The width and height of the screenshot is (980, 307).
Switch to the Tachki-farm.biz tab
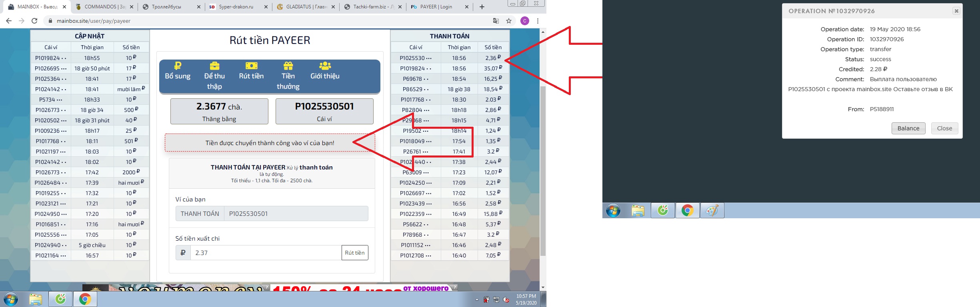pos(374,7)
